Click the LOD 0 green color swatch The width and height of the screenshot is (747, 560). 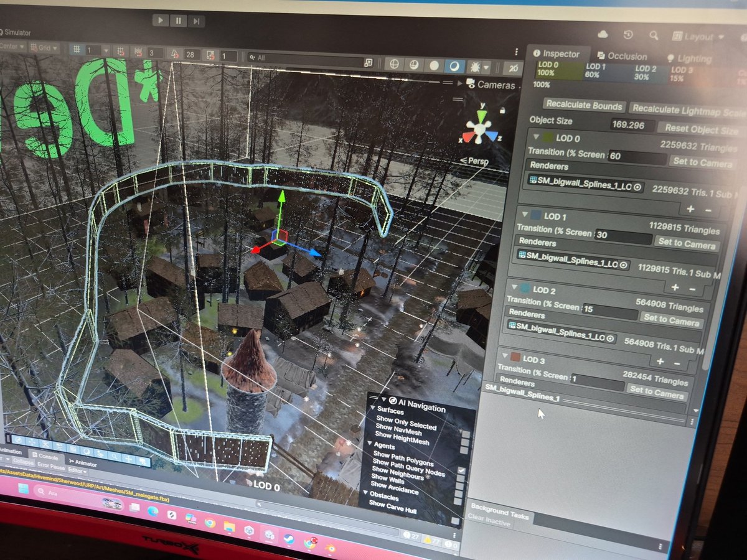pyautogui.click(x=548, y=138)
